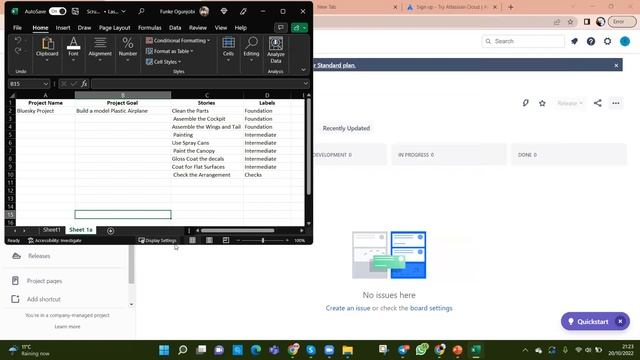
Task: Expand the formula bar chevron
Action: tap(306, 84)
